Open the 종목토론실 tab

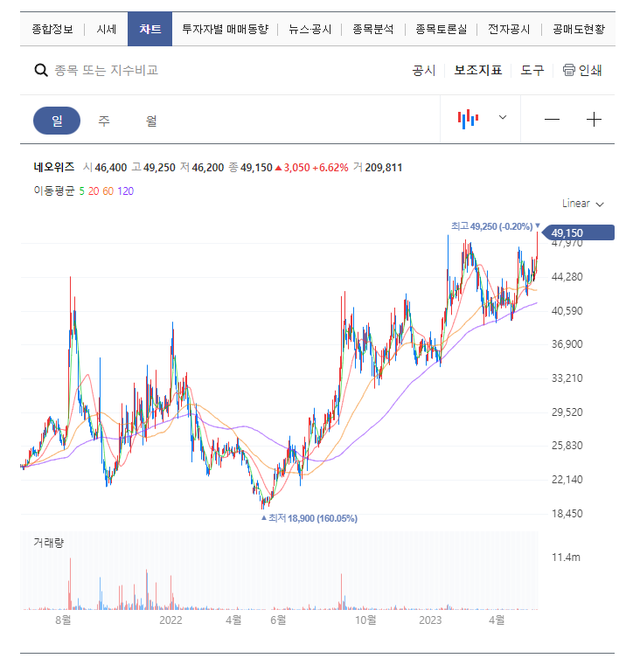pos(442,29)
